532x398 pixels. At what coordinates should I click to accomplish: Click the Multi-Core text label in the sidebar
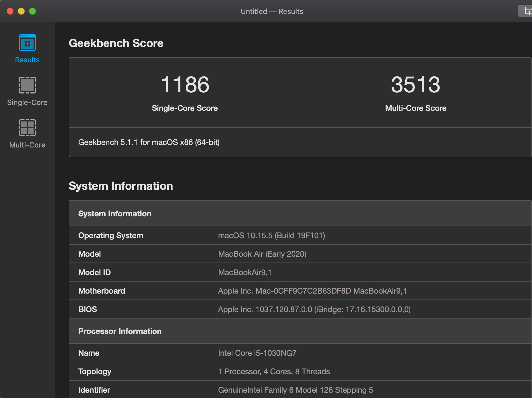point(27,145)
